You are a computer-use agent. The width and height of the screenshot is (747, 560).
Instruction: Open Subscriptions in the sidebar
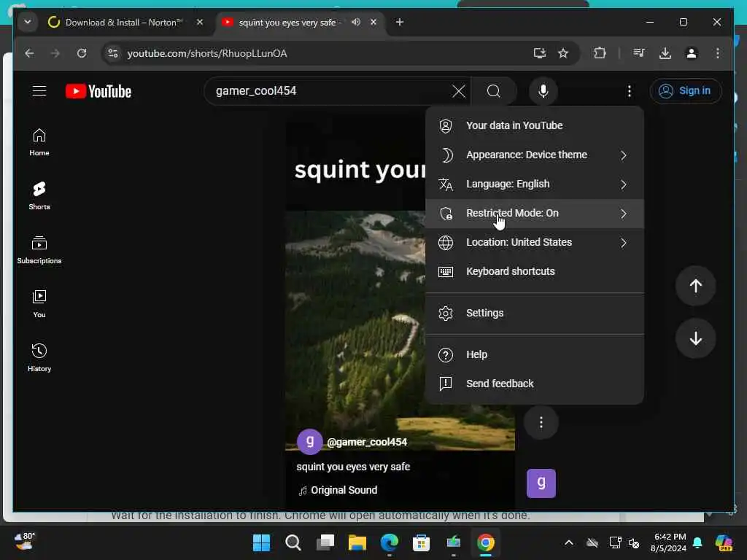39,250
